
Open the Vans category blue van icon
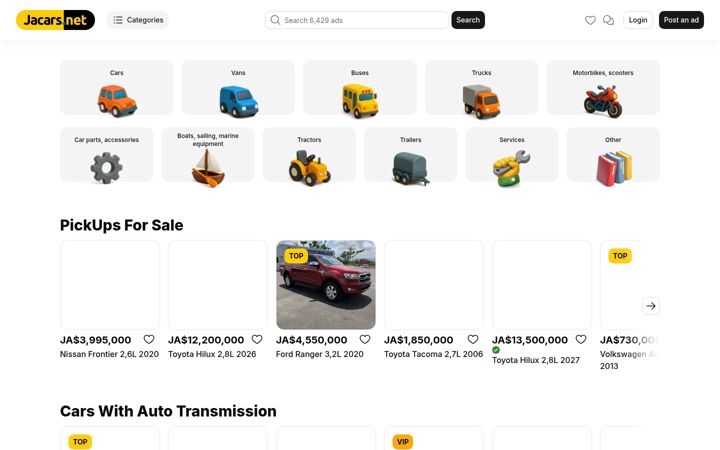point(239,101)
